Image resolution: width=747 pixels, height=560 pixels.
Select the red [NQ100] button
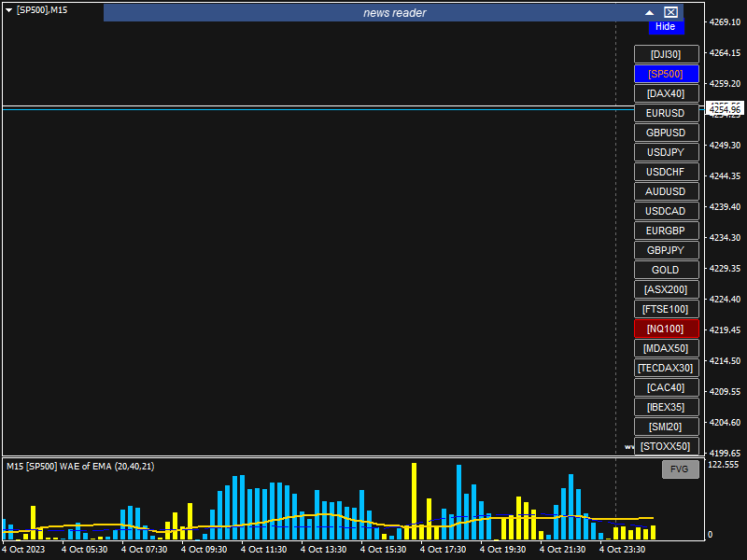(666, 329)
